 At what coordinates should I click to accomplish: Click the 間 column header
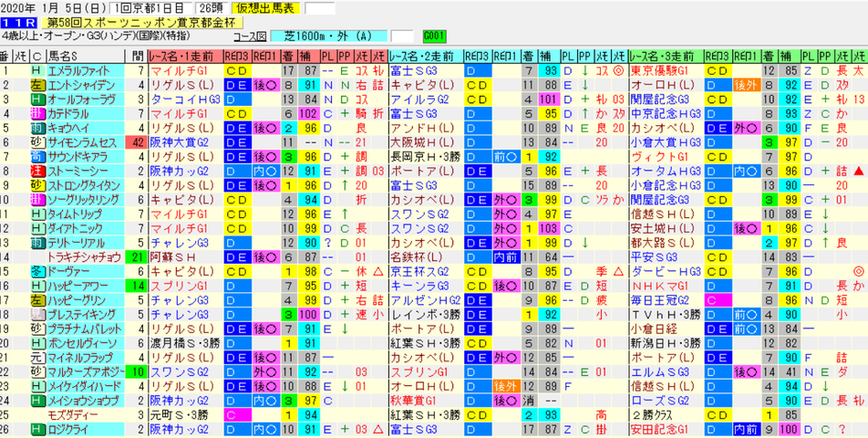point(137,57)
